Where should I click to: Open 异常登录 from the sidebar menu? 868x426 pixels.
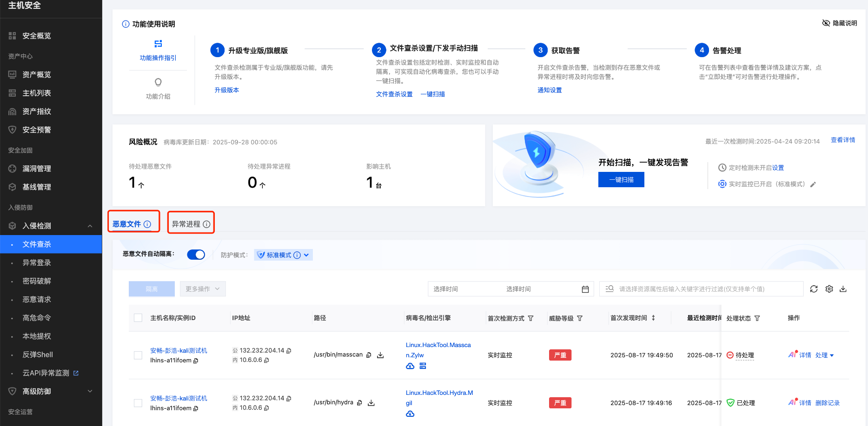coord(37,262)
